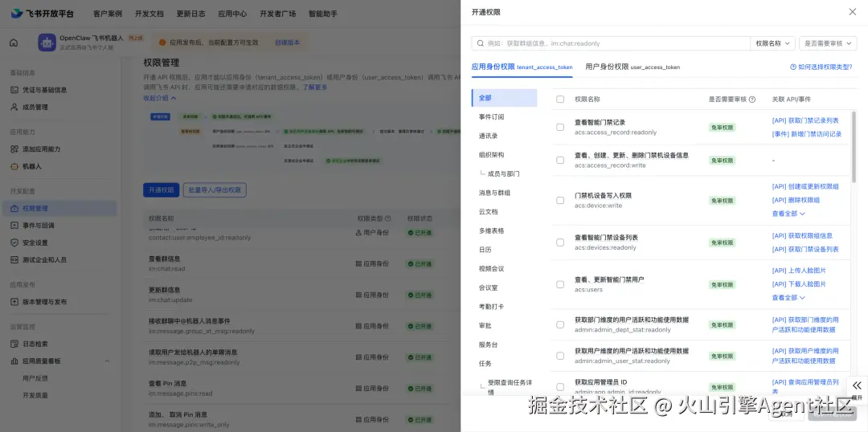Check 获取用户维度的用户活跃 permission checkbox
Screen dimensions: 868x432
(x=560, y=356)
